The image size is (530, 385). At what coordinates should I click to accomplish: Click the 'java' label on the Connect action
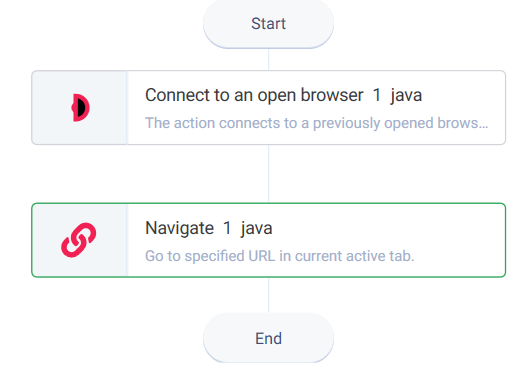coord(406,95)
